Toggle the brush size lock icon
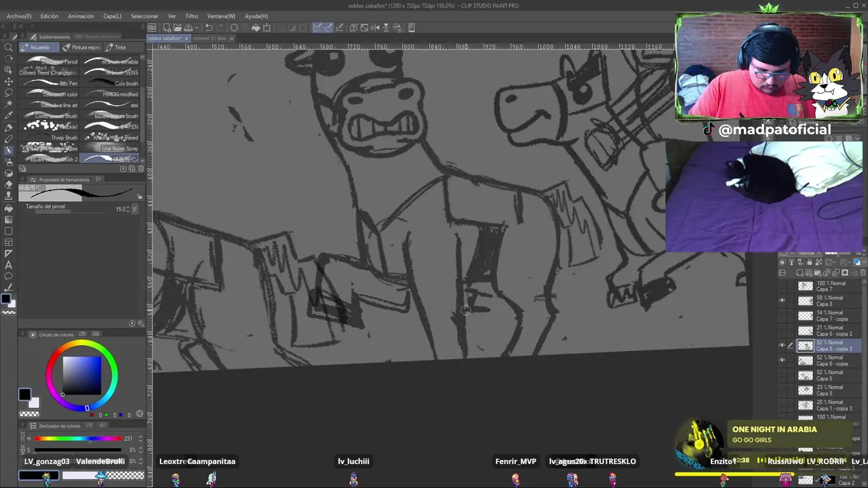Image resolution: width=868 pixels, height=488 pixels. point(140,197)
